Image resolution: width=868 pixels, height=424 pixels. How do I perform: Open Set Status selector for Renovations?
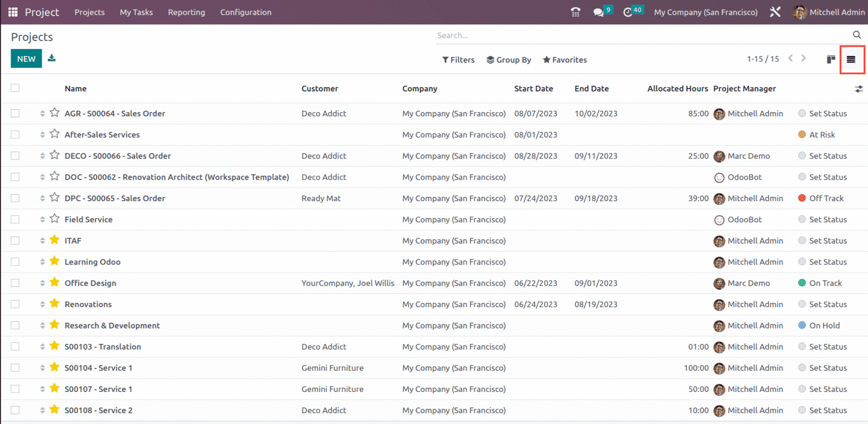pyautogui.click(x=823, y=304)
